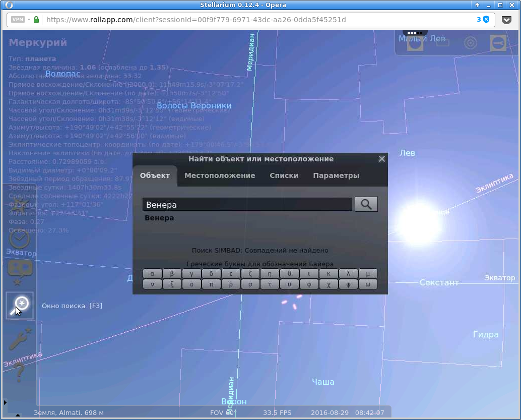Click the magnifier search button in dialog
The height and width of the screenshot is (420, 521).
[366, 204]
